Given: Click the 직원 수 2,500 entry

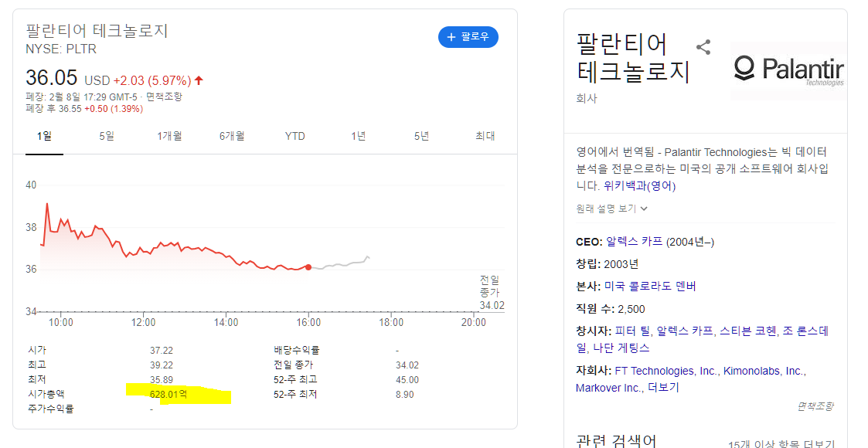Looking at the screenshot, I should pyautogui.click(x=611, y=309).
